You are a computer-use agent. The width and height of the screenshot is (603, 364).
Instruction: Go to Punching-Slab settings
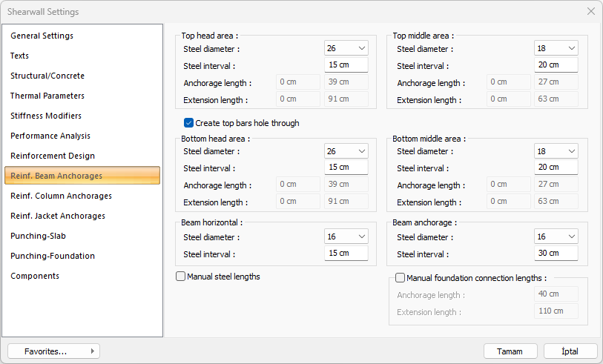click(40, 236)
